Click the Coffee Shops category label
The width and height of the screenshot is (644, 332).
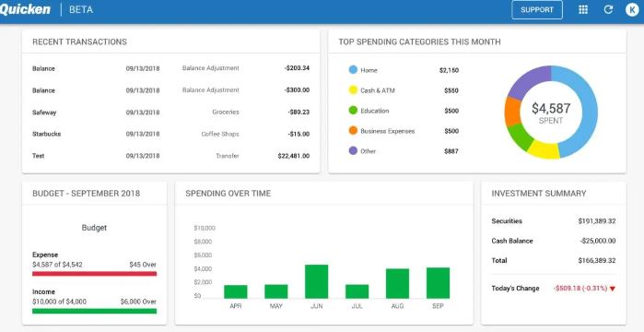pyautogui.click(x=220, y=134)
